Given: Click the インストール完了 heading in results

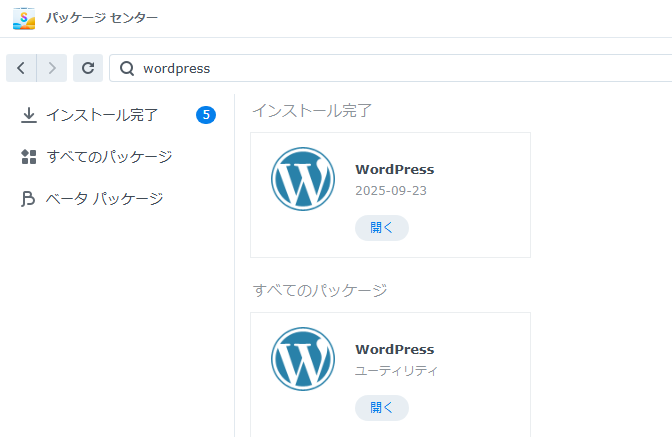Looking at the screenshot, I should point(312,111).
